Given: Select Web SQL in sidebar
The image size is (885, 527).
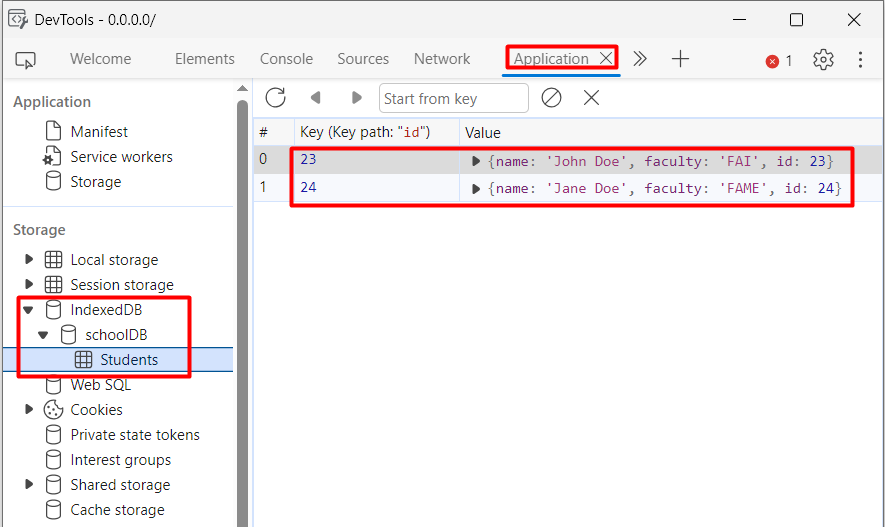Looking at the screenshot, I should pyautogui.click(x=100, y=385).
